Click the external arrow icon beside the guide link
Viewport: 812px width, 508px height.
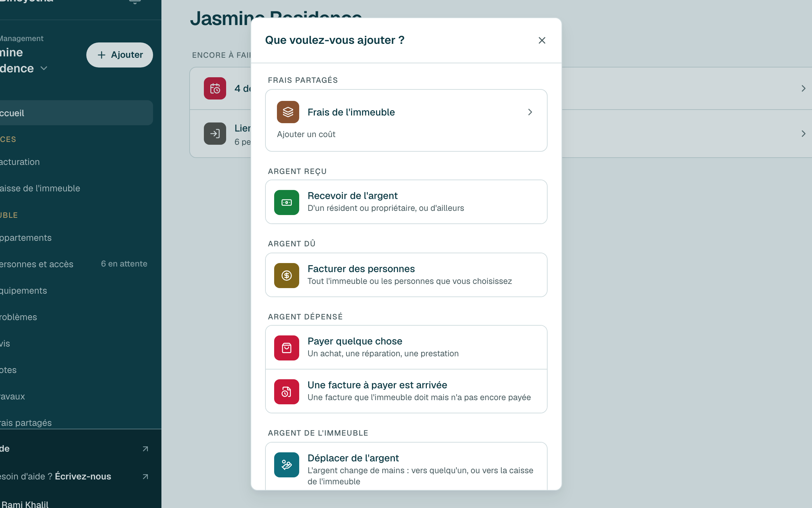145,449
